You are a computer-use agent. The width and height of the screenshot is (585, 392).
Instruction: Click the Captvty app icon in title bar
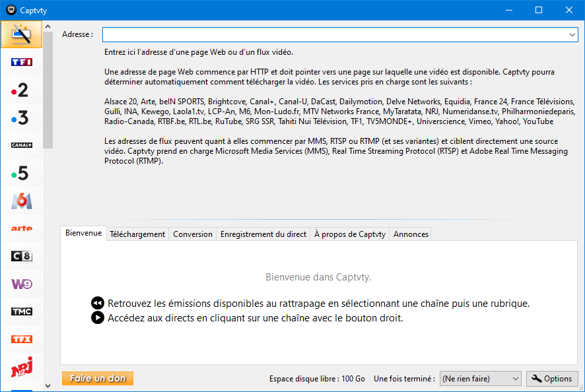[11, 10]
